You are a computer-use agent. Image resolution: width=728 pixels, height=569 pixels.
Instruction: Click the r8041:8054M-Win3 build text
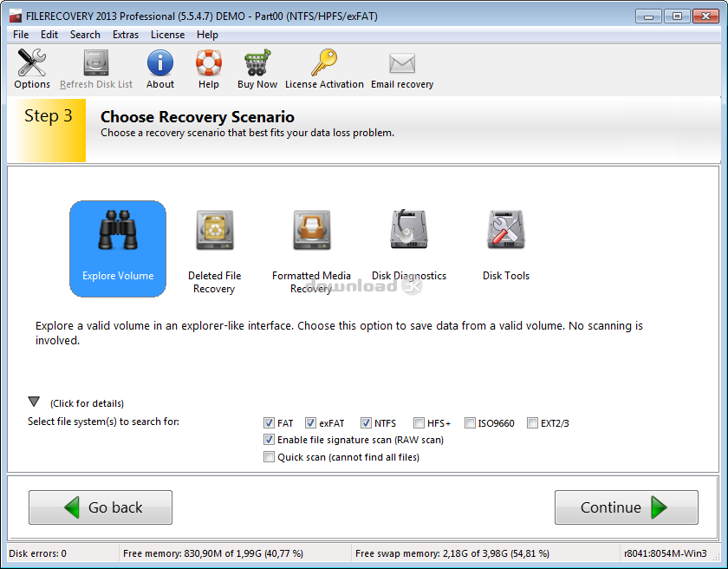click(666, 553)
